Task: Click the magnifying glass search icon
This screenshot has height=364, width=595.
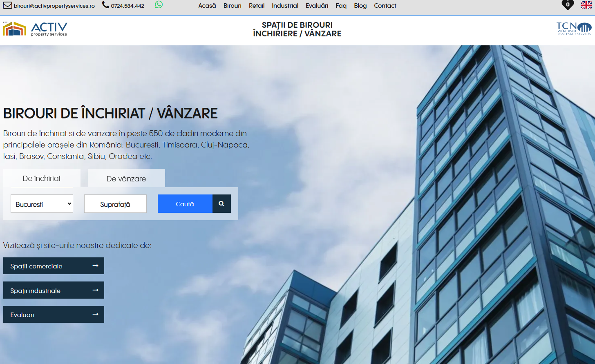Action: pos(221,204)
